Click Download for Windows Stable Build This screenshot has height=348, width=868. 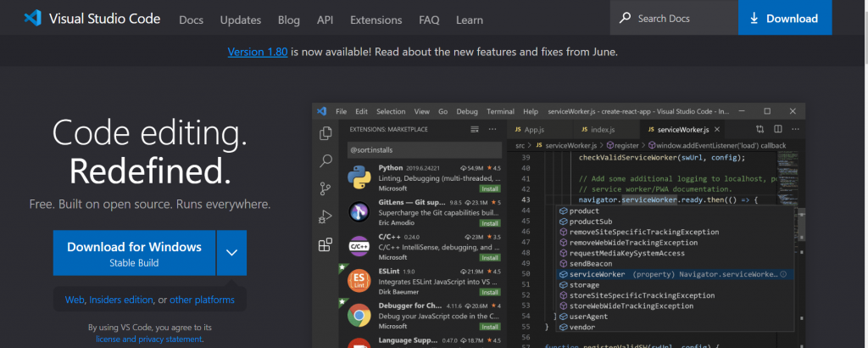[134, 253]
